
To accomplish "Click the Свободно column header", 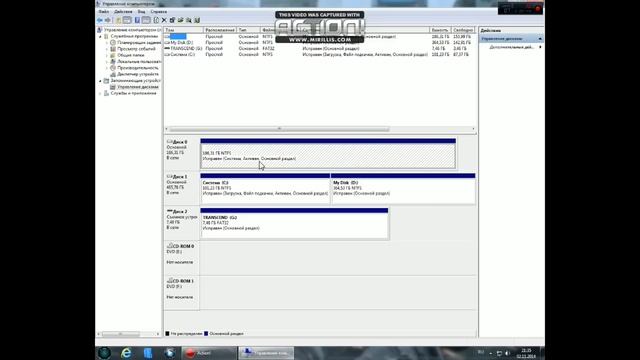I will [463, 30].
